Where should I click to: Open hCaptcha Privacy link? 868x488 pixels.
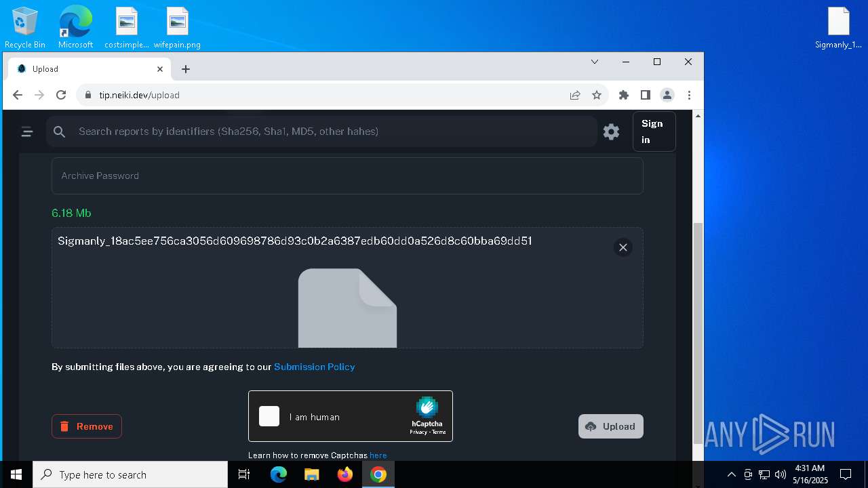pyautogui.click(x=418, y=432)
